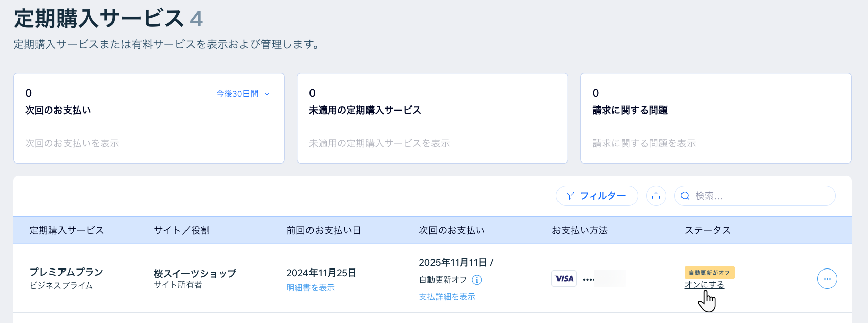The width and height of the screenshot is (868, 323).
Task: Open the chevron next to 今後30日間
Action: 267,94
